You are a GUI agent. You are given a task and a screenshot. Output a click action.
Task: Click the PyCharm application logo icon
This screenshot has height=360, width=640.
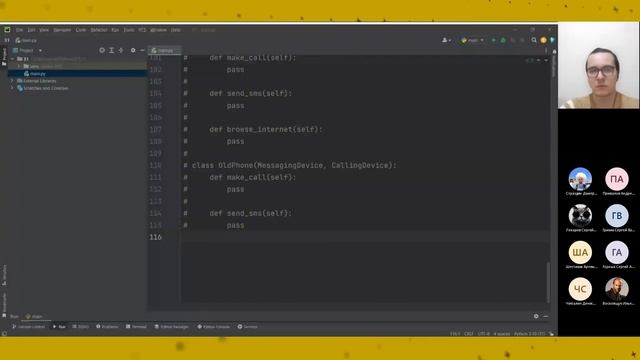[7, 29]
